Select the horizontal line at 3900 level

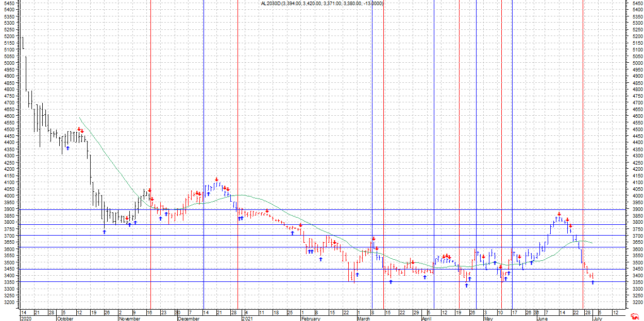(309, 209)
